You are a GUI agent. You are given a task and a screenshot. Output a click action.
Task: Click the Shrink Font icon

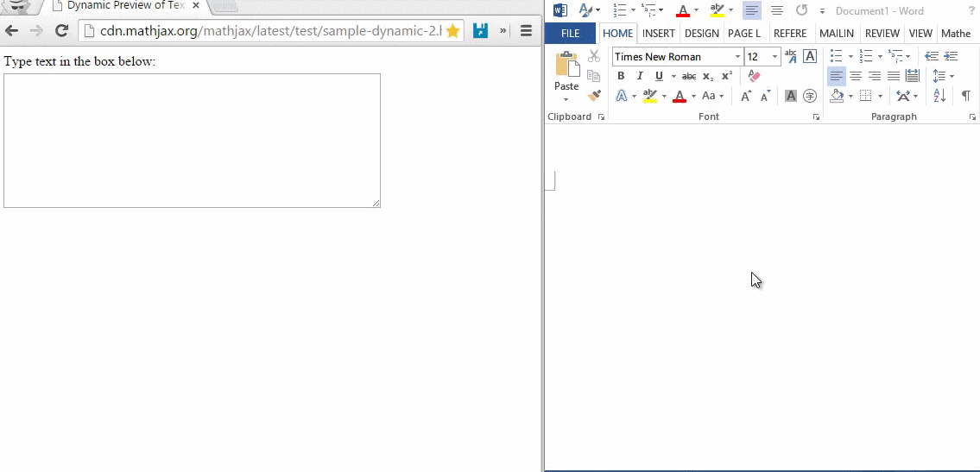point(766,96)
